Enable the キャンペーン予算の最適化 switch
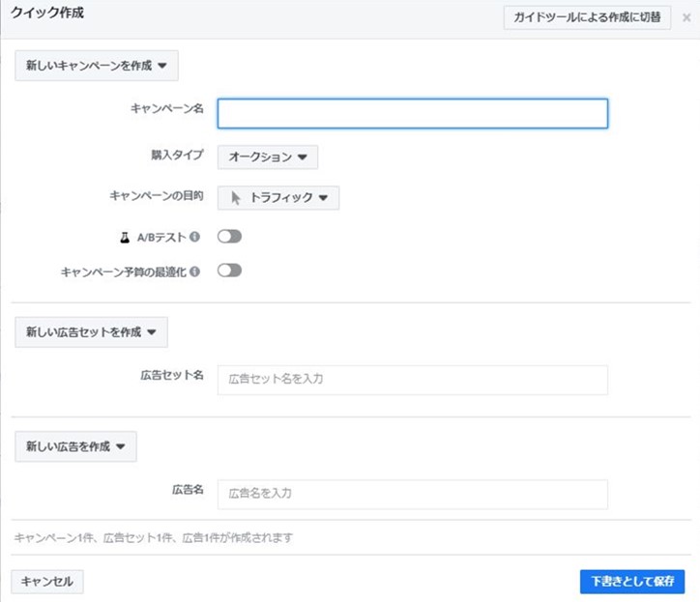Viewport: 700px width, 602px height. pyautogui.click(x=229, y=271)
